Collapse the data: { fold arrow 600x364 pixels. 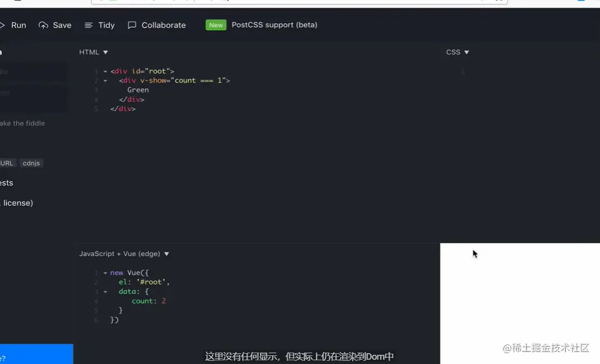[x=105, y=292]
